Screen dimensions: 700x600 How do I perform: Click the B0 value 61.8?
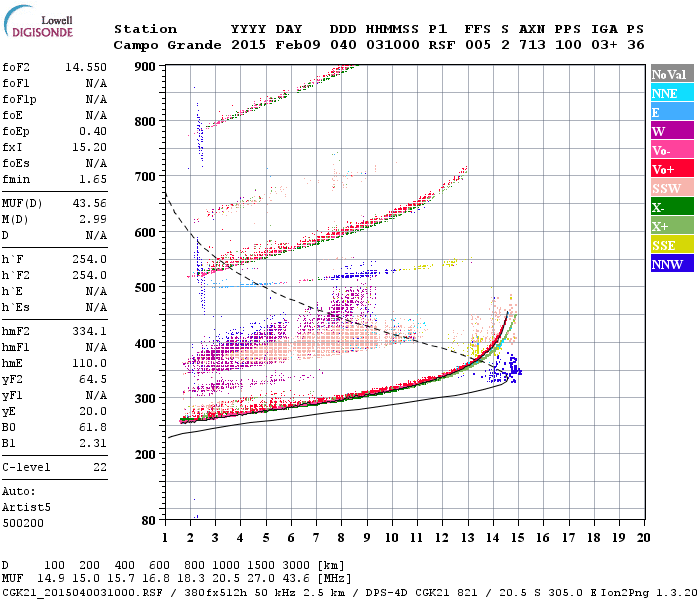pyautogui.click(x=93, y=427)
